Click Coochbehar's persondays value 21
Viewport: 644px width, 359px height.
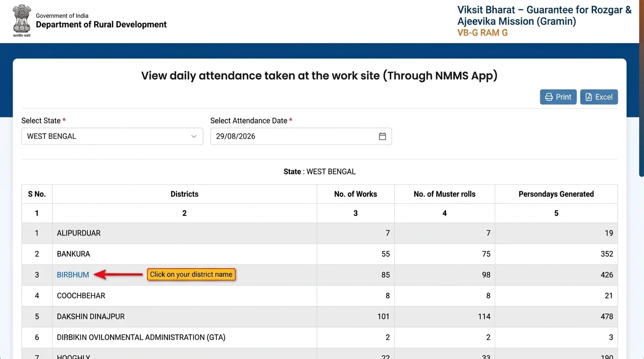(609, 295)
